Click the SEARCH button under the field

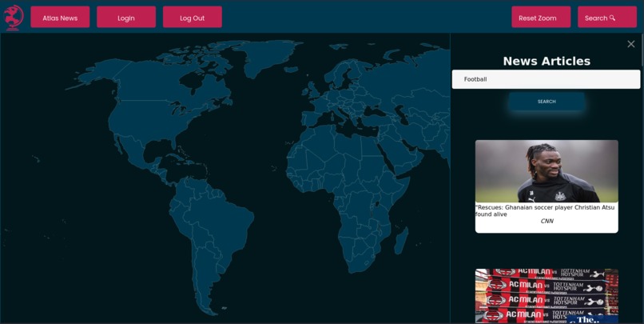pyautogui.click(x=547, y=101)
